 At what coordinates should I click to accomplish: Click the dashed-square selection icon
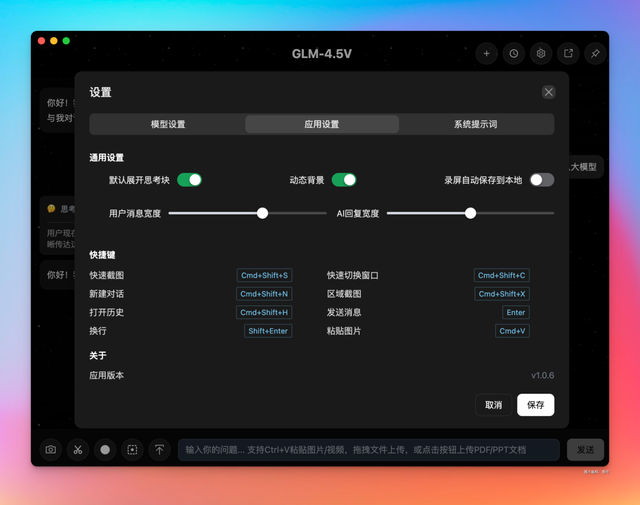click(x=132, y=449)
